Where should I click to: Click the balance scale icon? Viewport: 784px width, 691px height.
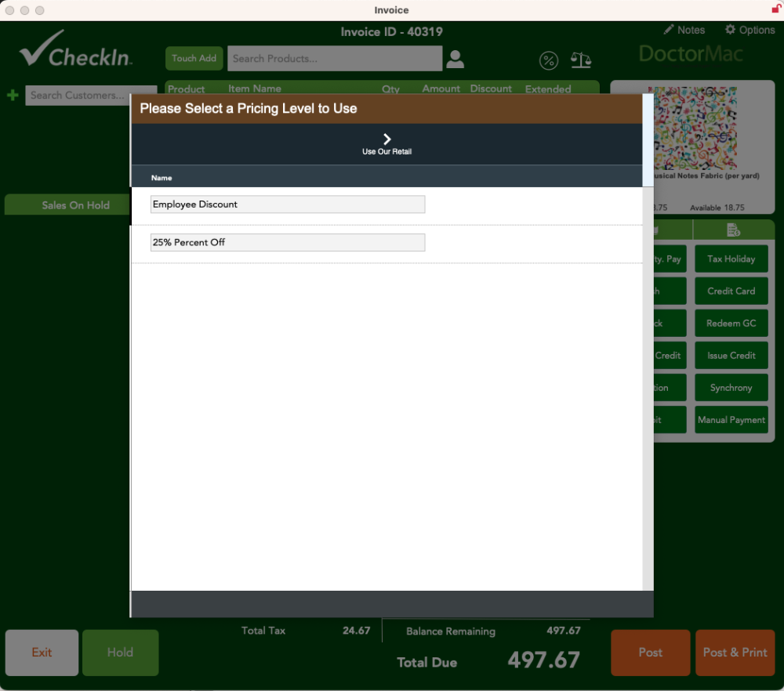click(581, 60)
